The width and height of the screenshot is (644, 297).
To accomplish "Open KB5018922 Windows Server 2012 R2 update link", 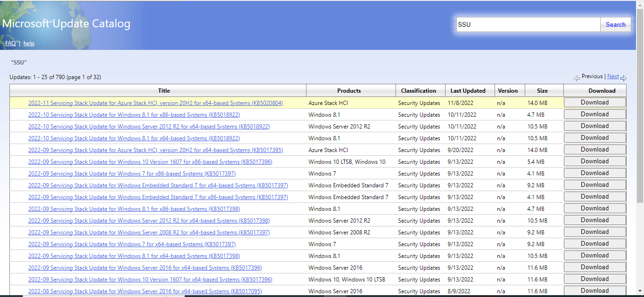I will (149, 127).
